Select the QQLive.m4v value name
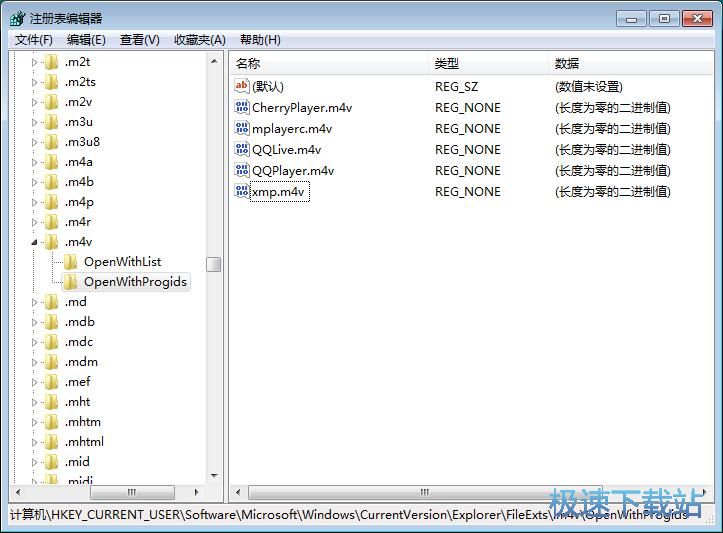Viewport: 723px width, 533px height. pos(286,150)
